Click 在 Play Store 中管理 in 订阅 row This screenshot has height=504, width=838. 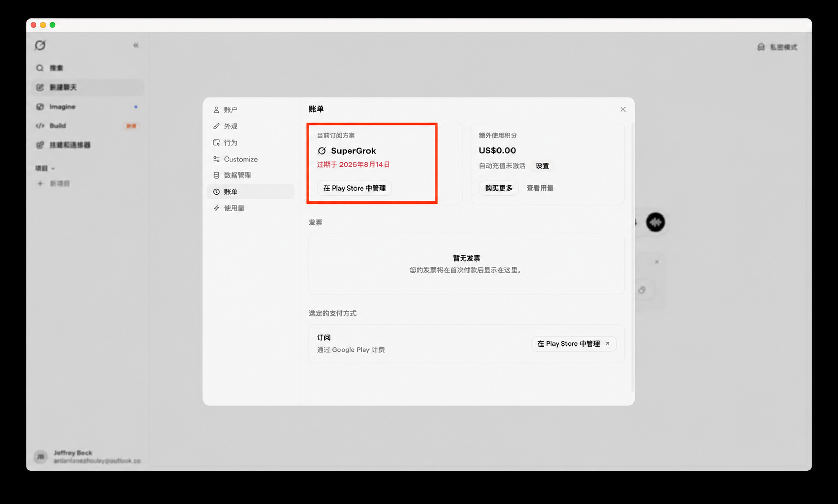574,343
